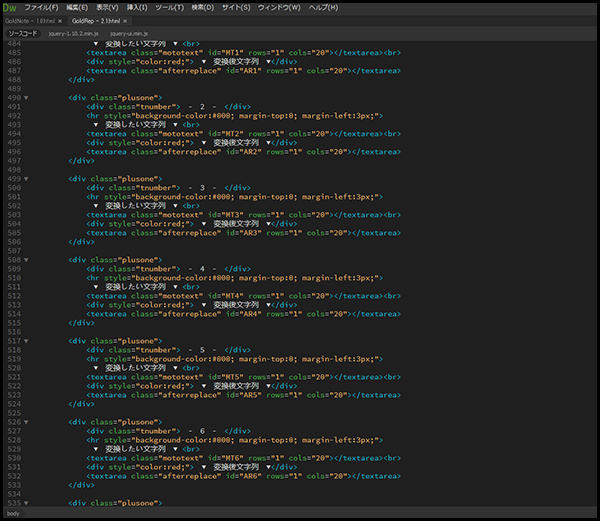Collapse the code block at line 490
The image size is (600, 521).
point(26,98)
